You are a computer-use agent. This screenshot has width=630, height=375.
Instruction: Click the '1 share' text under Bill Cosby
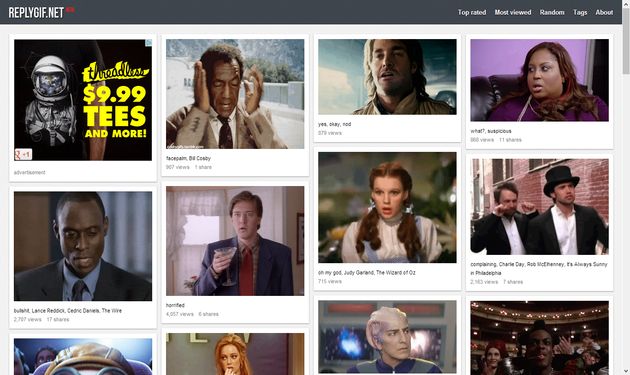pyautogui.click(x=203, y=167)
